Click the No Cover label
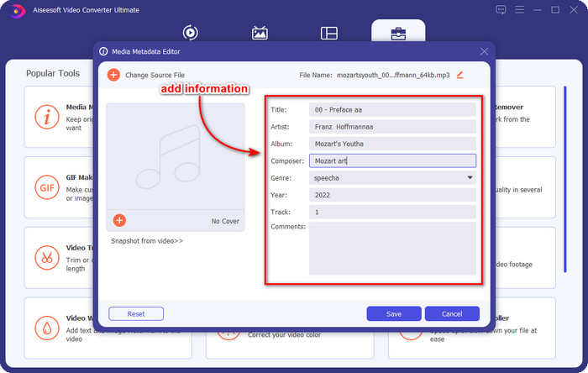 [x=225, y=221]
